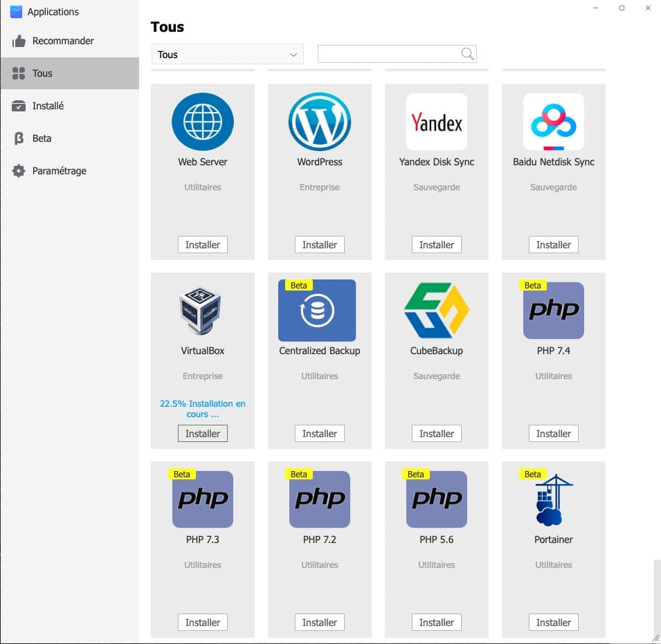661x644 pixels.
Task: Select the PHP 7.2 icon
Action: [320, 499]
